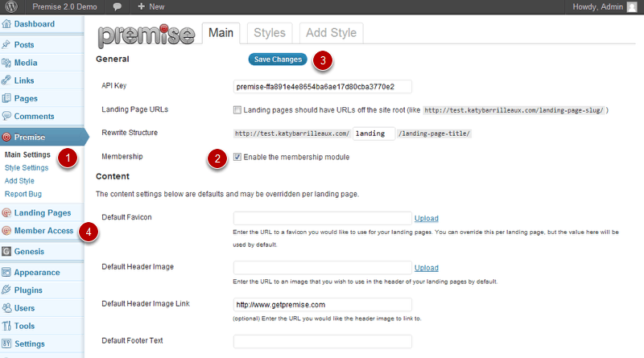Click the Content section heading
Screen dimensions: 644x358
[113, 176]
